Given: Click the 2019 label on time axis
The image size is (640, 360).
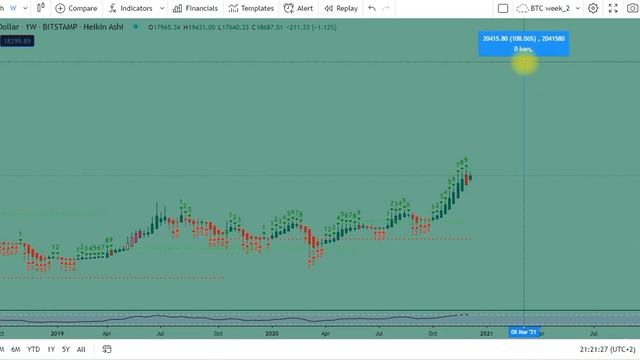Looking at the screenshot, I should pyautogui.click(x=57, y=333).
